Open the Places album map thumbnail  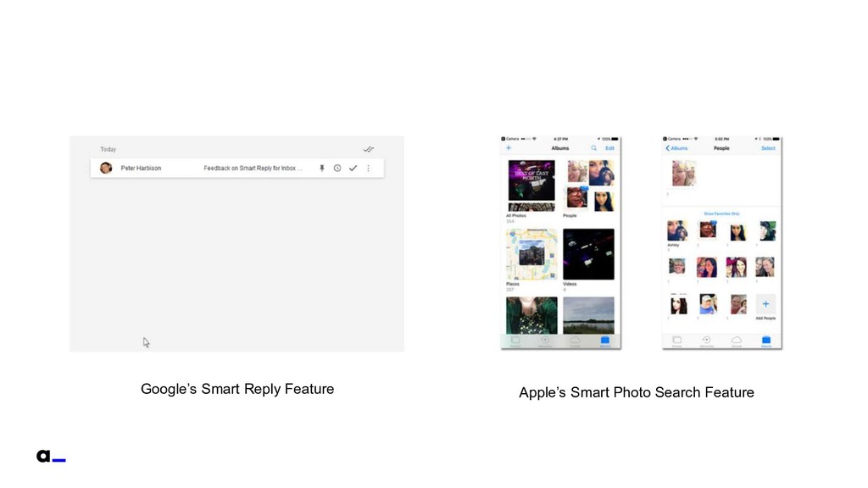point(531,254)
